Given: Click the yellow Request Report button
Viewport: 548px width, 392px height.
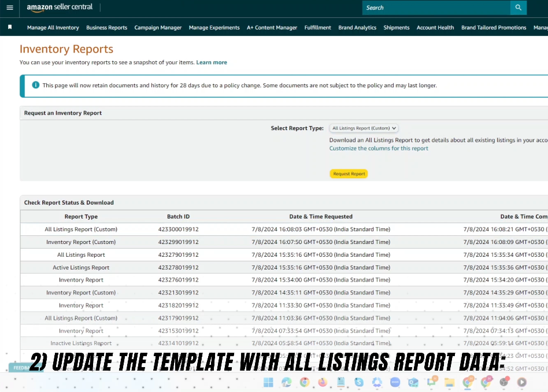Looking at the screenshot, I should (x=349, y=173).
